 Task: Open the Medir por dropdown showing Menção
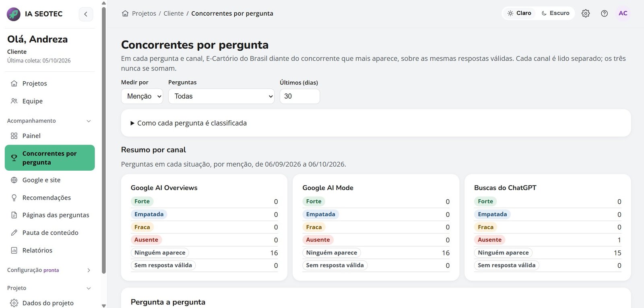[142, 96]
